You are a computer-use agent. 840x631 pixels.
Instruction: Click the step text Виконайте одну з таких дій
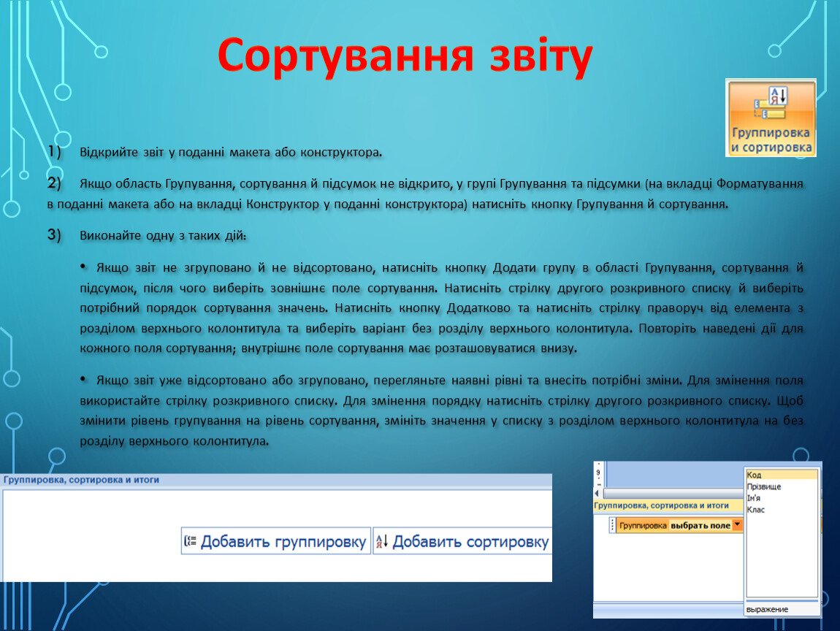pyautogui.click(x=163, y=236)
